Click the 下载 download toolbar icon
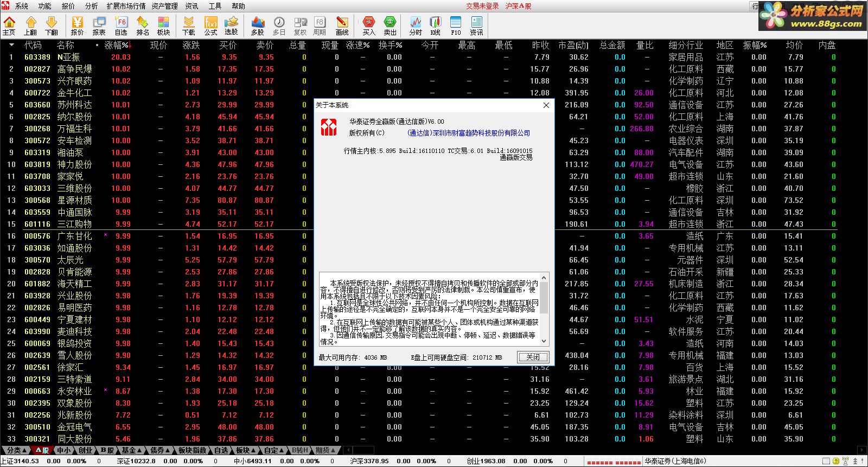Image resolution: width=868 pixels, height=467 pixels. (x=189, y=25)
